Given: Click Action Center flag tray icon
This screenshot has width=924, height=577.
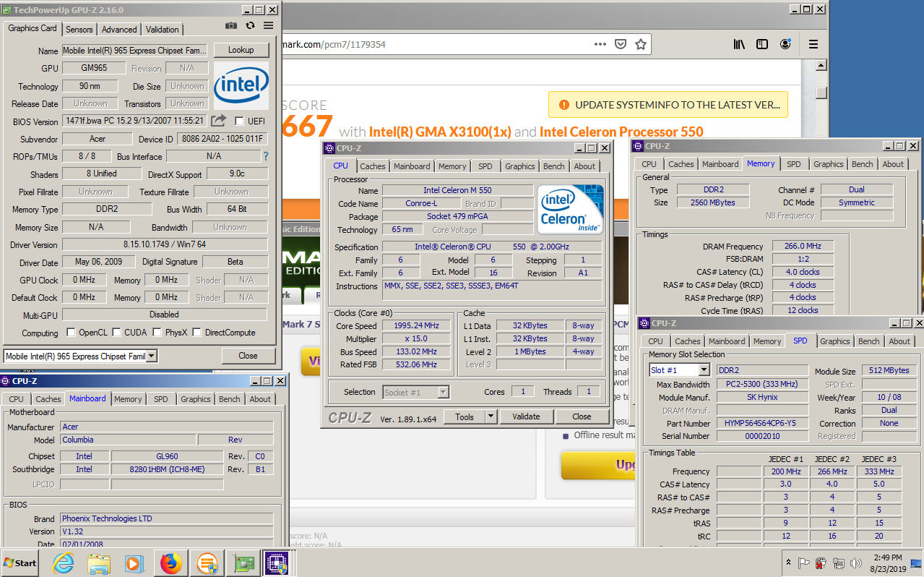Looking at the screenshot, I should (803, 563).
